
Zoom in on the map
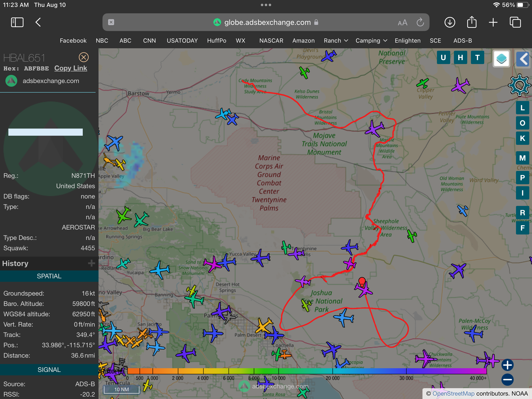pos(507,365)
